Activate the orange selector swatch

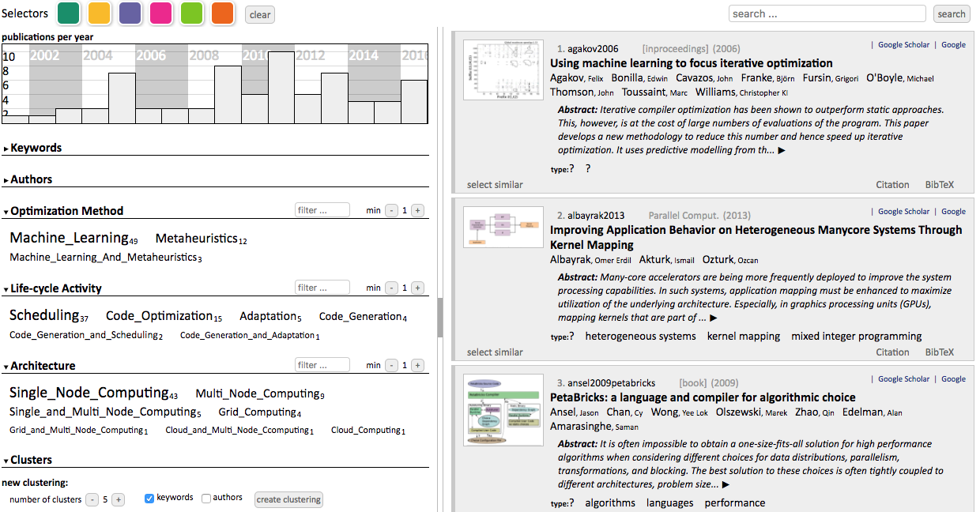[223, 13]
